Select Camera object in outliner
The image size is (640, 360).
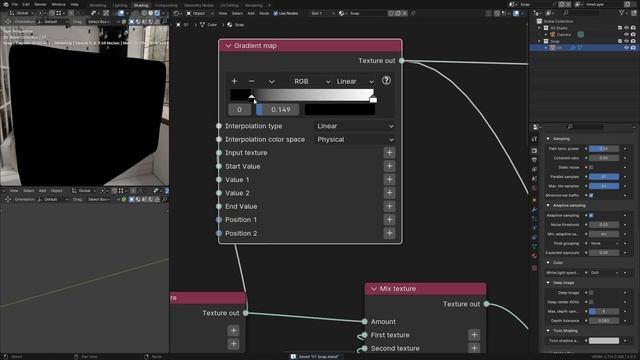click(x=564, y=35)
